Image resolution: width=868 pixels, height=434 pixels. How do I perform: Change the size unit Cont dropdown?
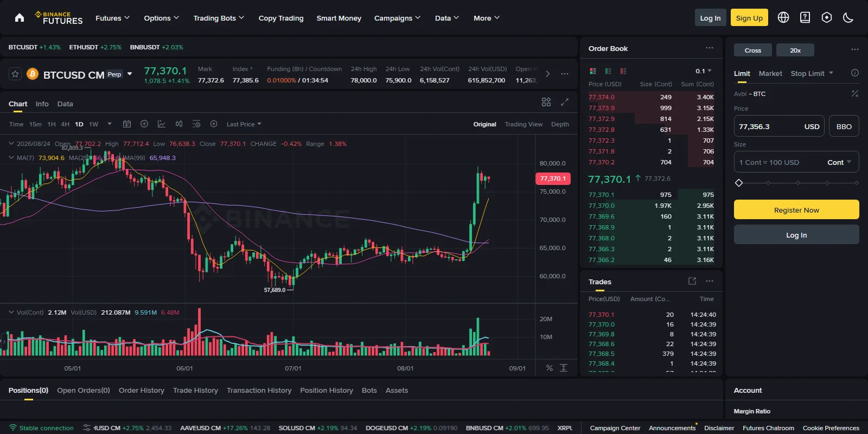pos(839,162)
